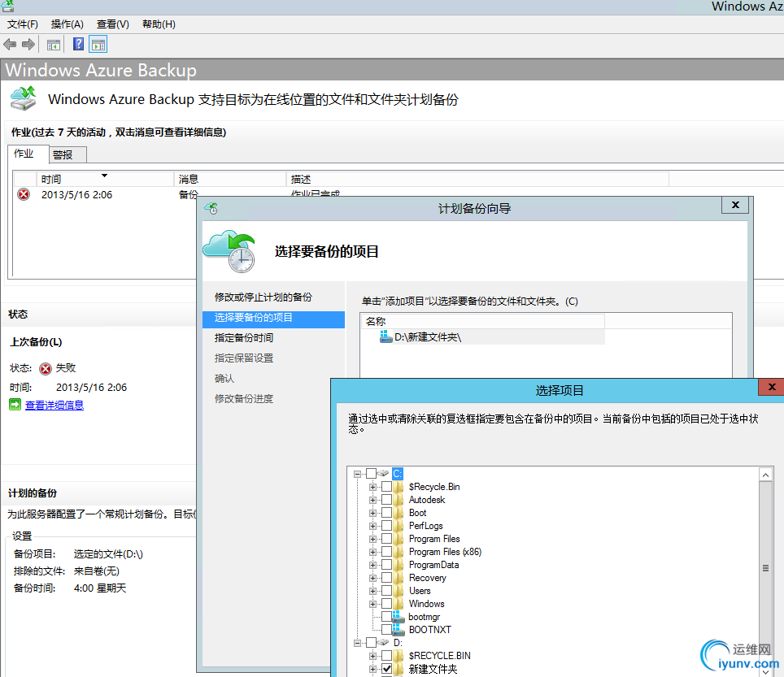Sort jobs by the 时间 column header

(105, 179)
